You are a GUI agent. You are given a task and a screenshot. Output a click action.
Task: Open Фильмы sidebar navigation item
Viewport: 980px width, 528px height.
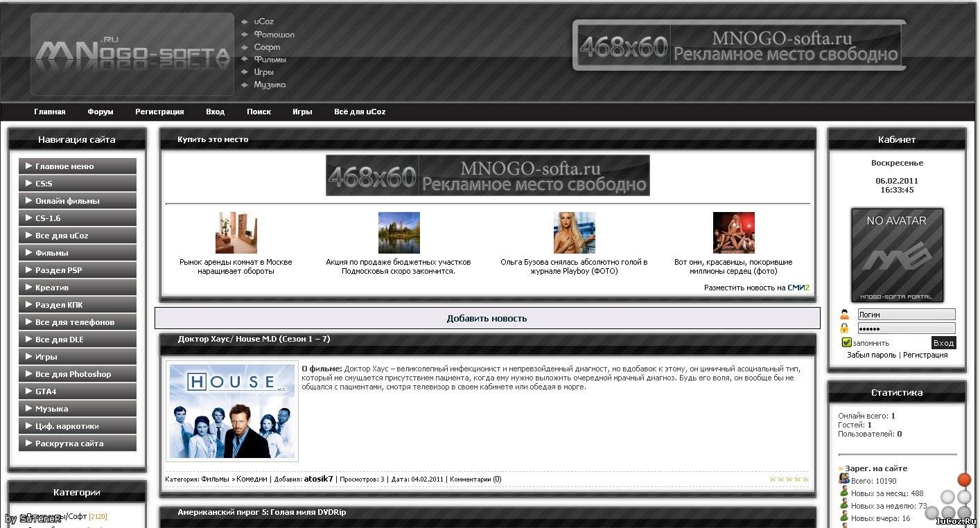(78, 253)
